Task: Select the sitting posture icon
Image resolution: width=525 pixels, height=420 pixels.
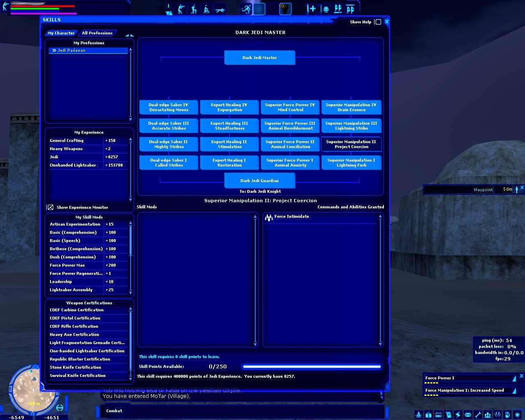Action: [x=206, y=9]
